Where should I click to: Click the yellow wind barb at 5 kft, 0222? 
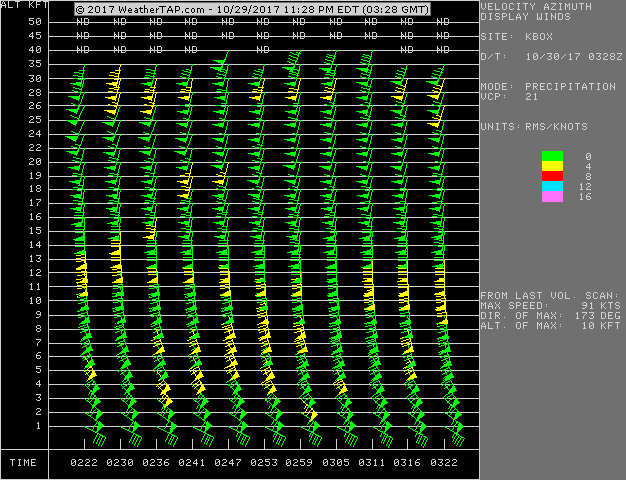(x=91, y=373)
